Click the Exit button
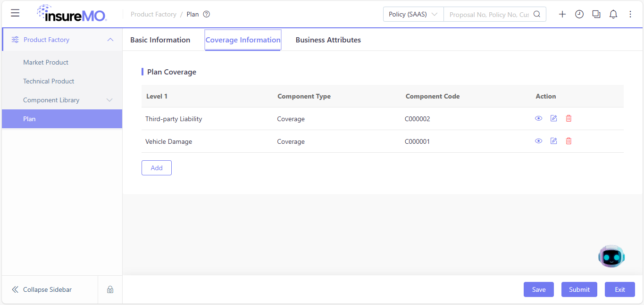 pyautogui.click(x=620, y=289)
